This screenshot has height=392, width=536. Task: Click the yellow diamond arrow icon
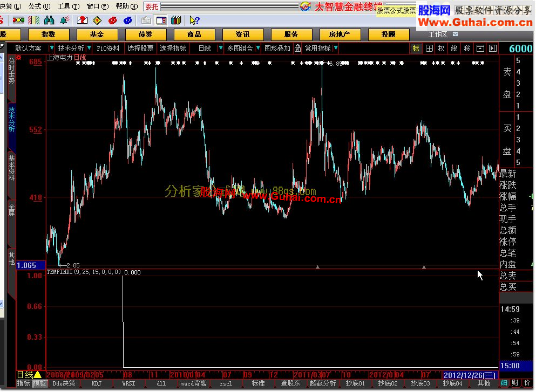97,20
